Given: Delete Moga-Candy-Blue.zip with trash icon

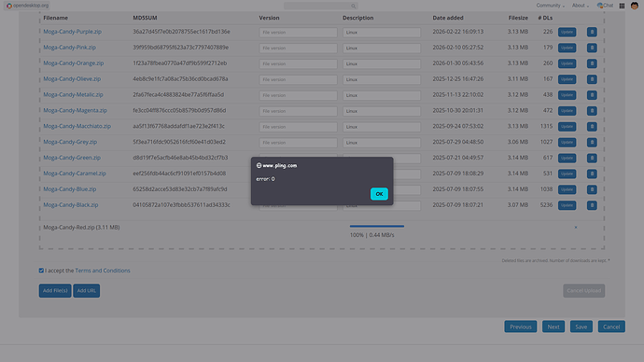Looking at the screenshot, I should coord(592,189).
